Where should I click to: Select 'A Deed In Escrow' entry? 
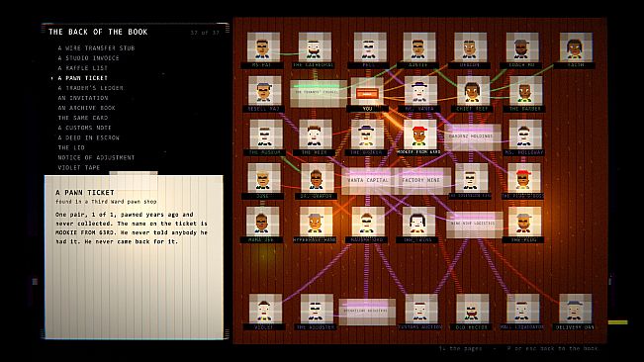click(x=88, y=137)
